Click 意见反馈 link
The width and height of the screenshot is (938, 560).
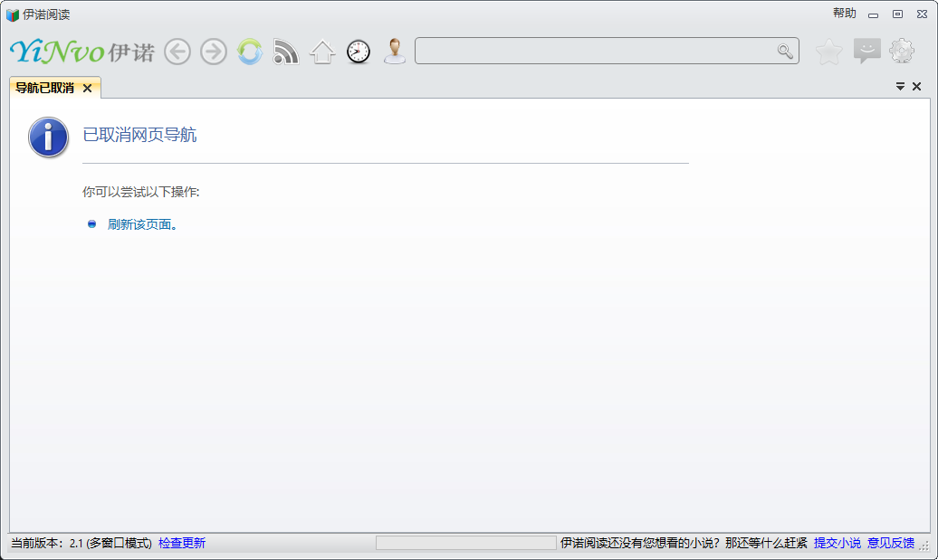(x=891, y=543)
